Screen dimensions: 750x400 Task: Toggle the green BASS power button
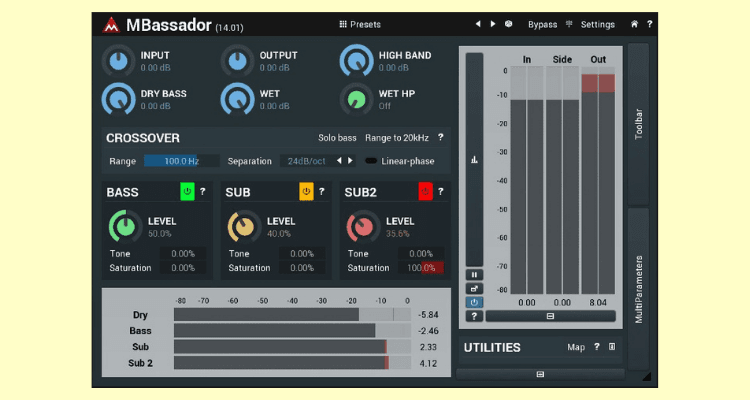(x=187, y=191)
